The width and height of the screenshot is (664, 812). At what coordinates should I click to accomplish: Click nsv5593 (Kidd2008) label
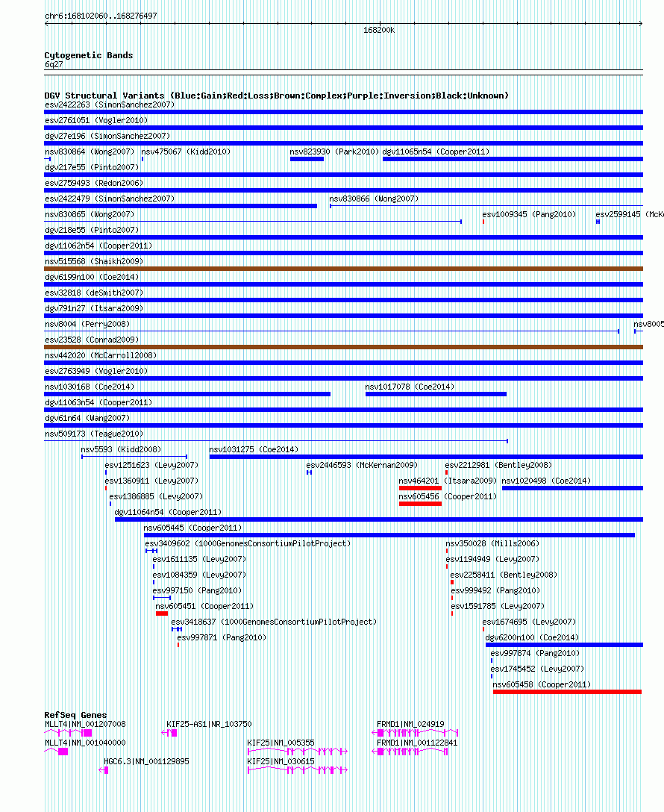tap(121, 449)
